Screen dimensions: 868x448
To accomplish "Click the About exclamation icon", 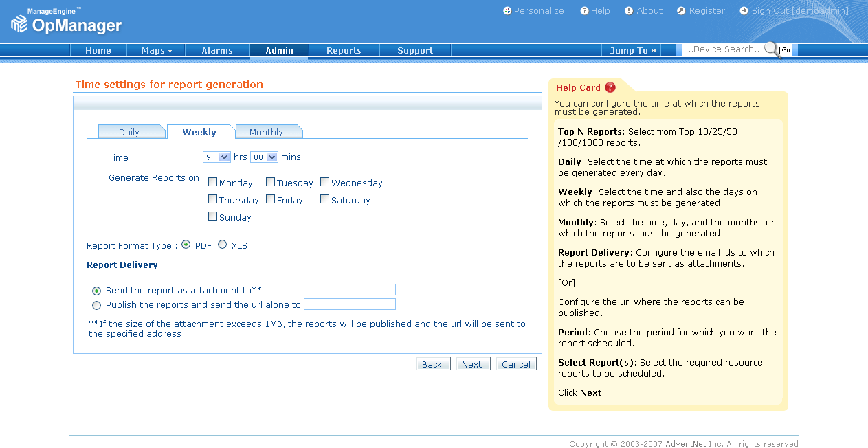I will point(629,11).
